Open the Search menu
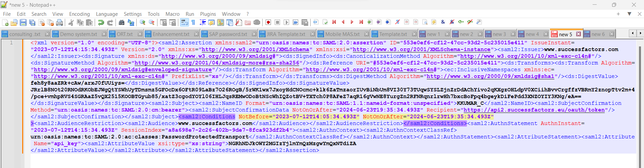The width and height of the screenshot is (644, 168). pos(39,14)
